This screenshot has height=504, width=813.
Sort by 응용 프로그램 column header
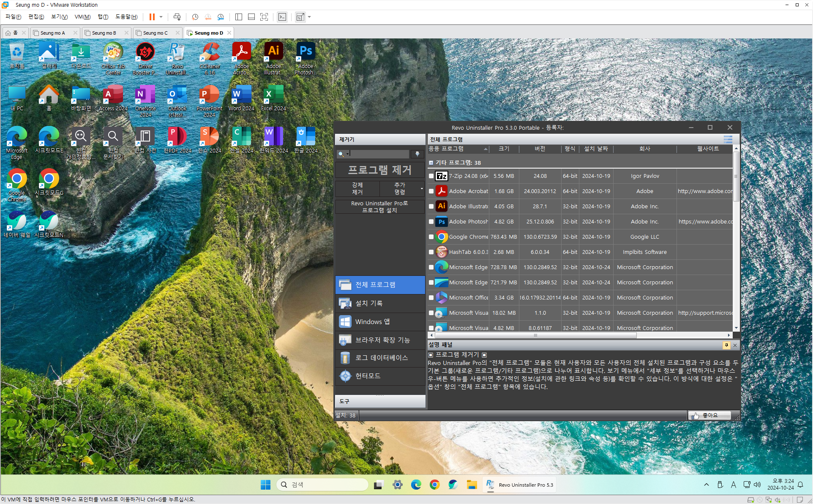point(458,149)
